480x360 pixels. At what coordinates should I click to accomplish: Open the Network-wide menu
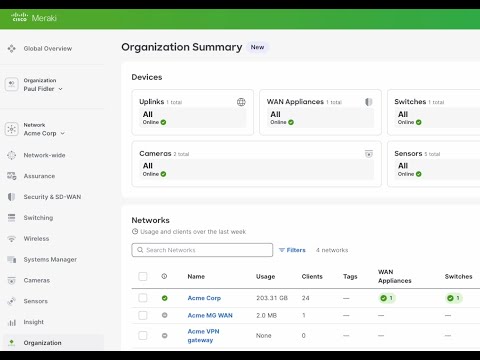coord(44,155)
